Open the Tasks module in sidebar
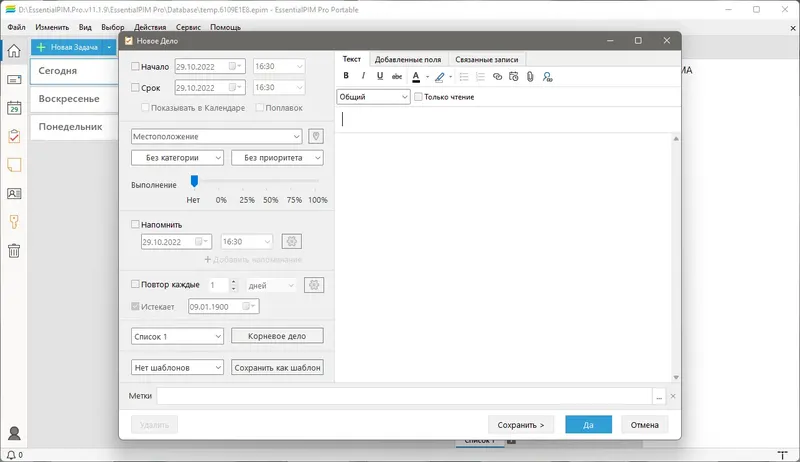Screen dimensions: 800x462 pos(14,136)
